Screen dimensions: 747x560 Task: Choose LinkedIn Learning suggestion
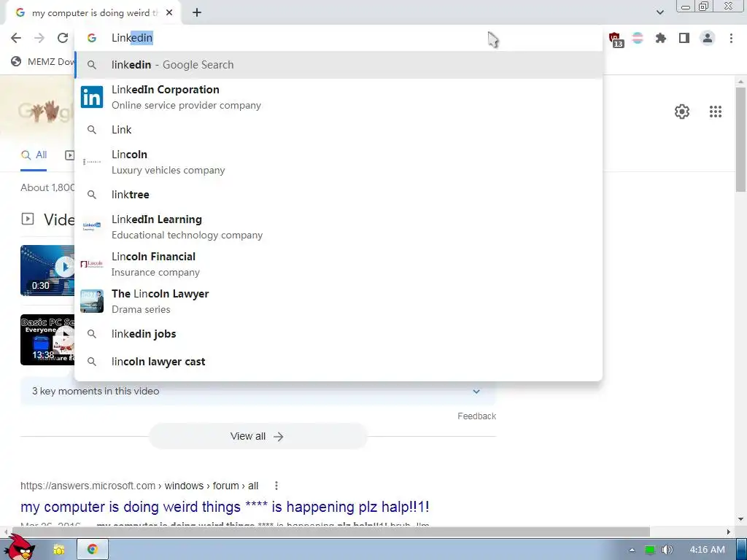[338, 227]
